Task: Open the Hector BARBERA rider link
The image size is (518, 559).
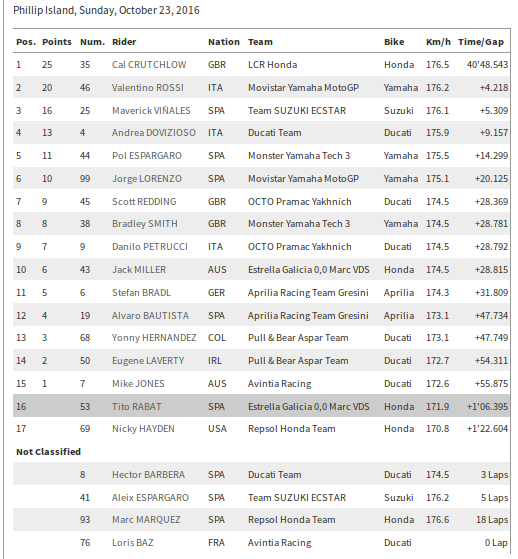Action: [148, 475]
